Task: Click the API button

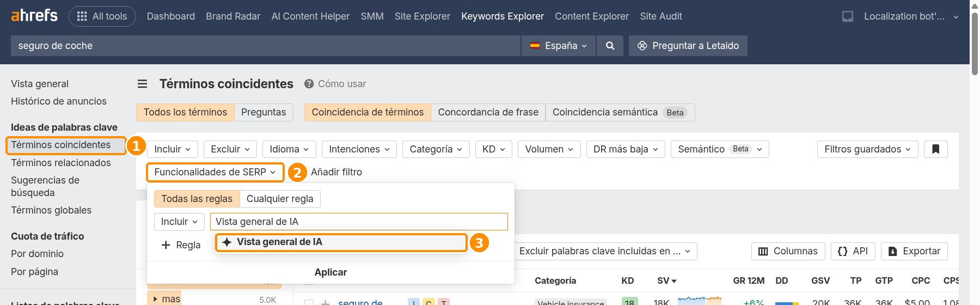Action: tap(853, 251)
